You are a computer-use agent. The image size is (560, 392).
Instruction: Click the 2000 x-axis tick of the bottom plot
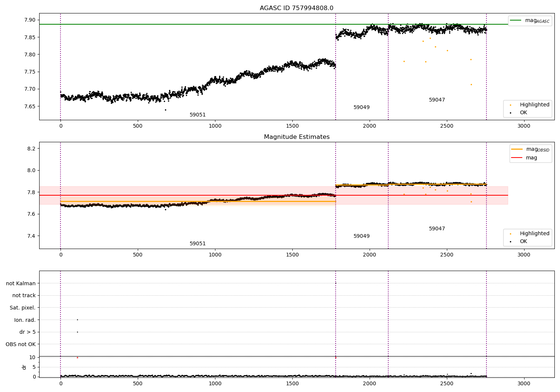(x=370, y=383)
